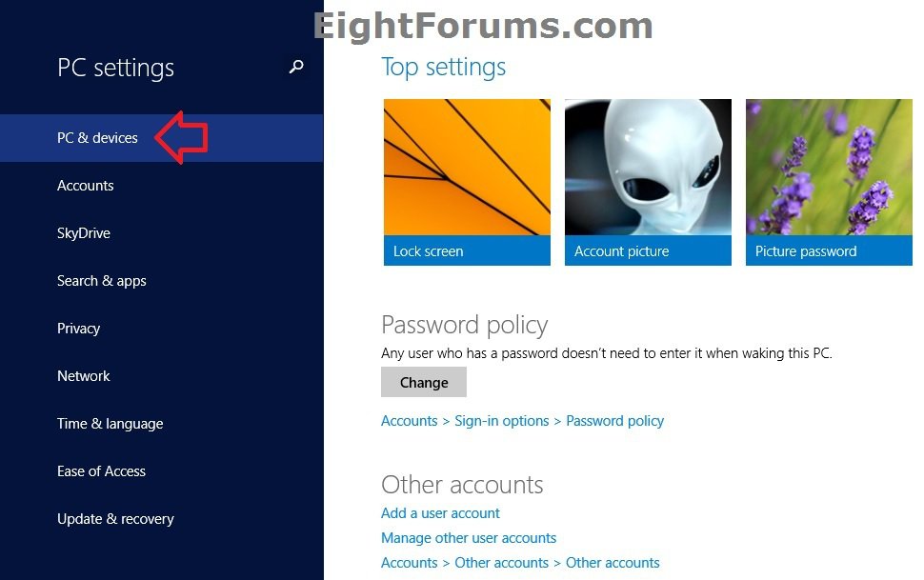Open Ease of Access settings

click(162, 471)
